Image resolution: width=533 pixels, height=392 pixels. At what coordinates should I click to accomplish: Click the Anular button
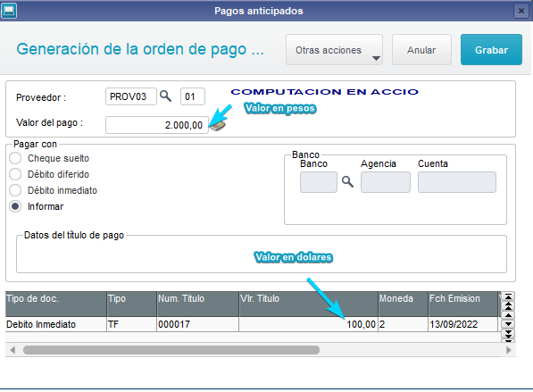421,50
